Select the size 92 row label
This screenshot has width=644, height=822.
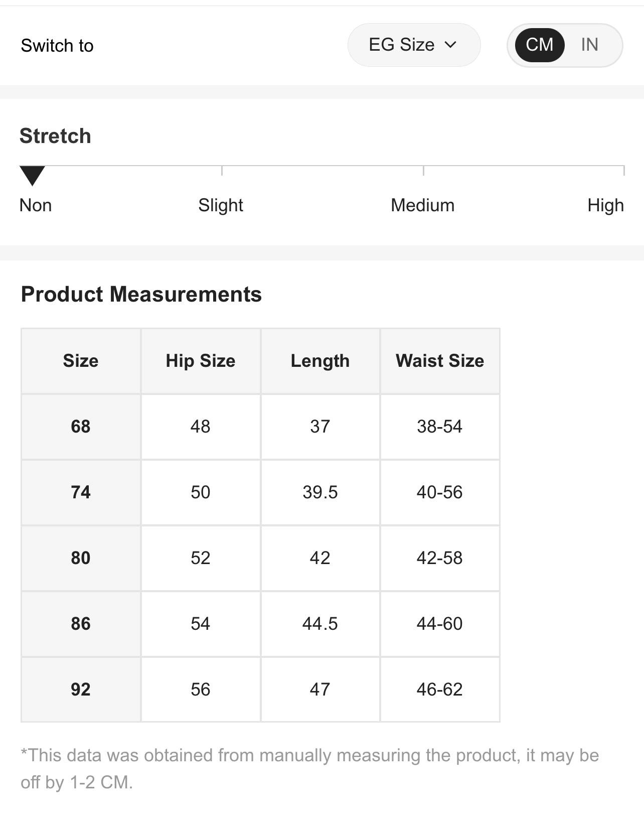pos(81,690)
